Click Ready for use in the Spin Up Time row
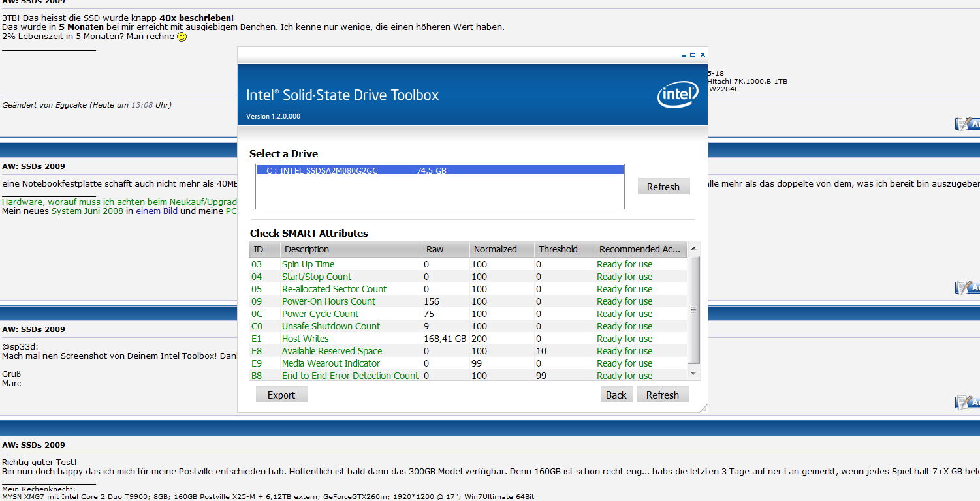 click(x=624, y=264)
